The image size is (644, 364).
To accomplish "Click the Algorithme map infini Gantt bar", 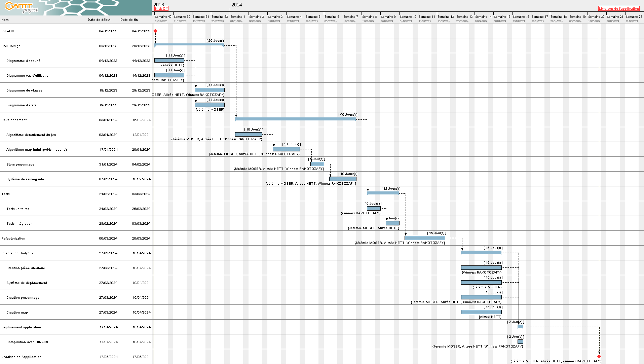I will (x=286, y=149).
